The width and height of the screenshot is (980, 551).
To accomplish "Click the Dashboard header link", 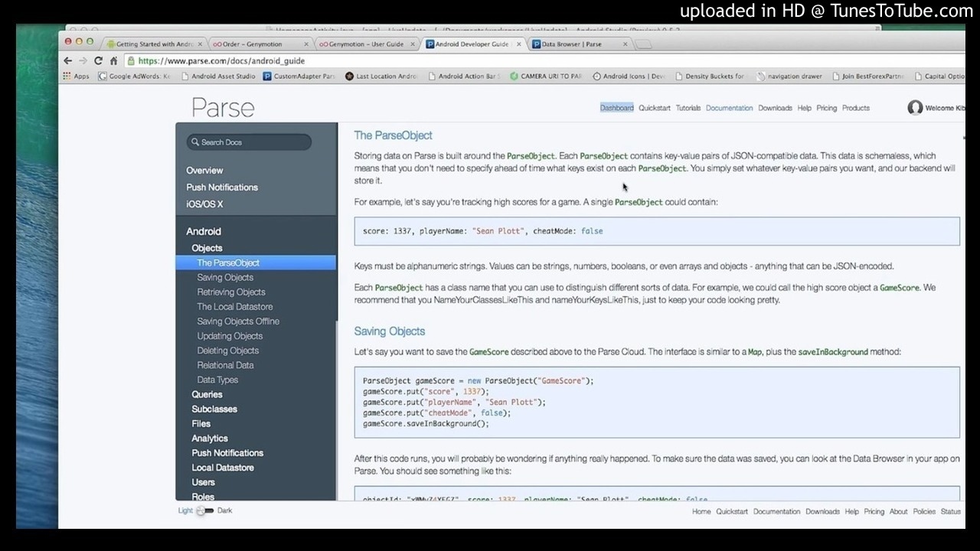I will (616, 108).
